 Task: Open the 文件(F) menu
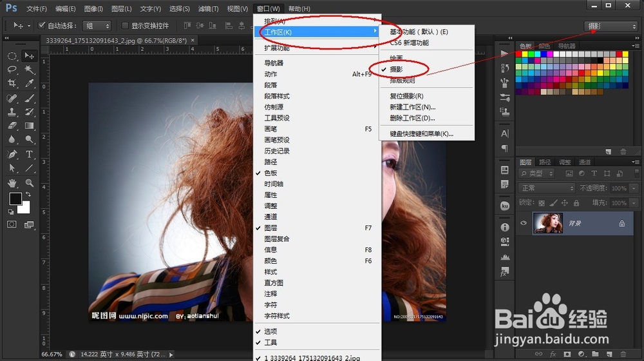coord(37,8)
